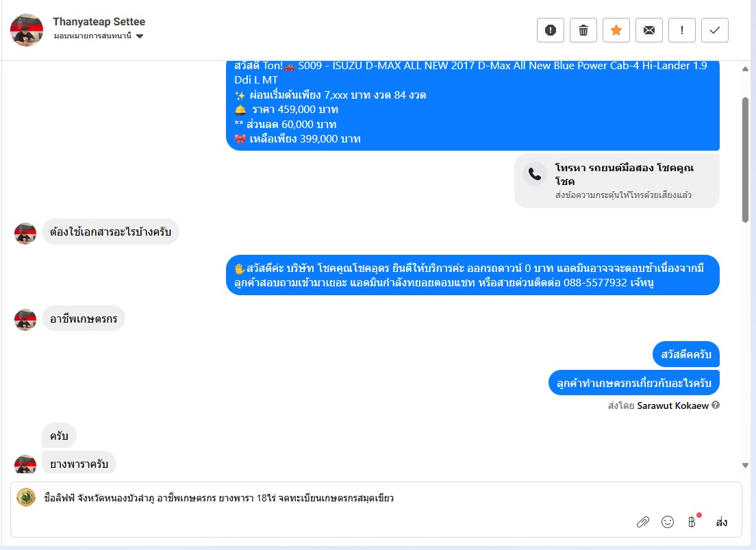Open the assign conversation dropdown arrow
The image size is (756, 550).
click(140, 36)
